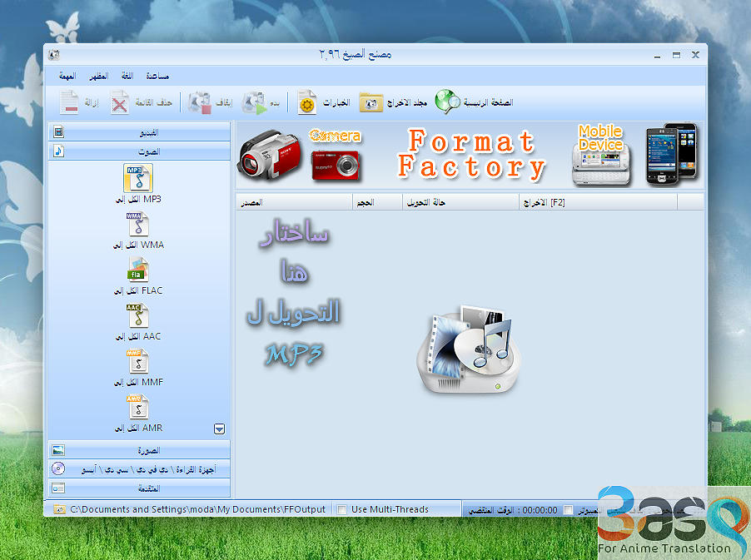Click the الكل إلى FLAC label

point(138,290)
